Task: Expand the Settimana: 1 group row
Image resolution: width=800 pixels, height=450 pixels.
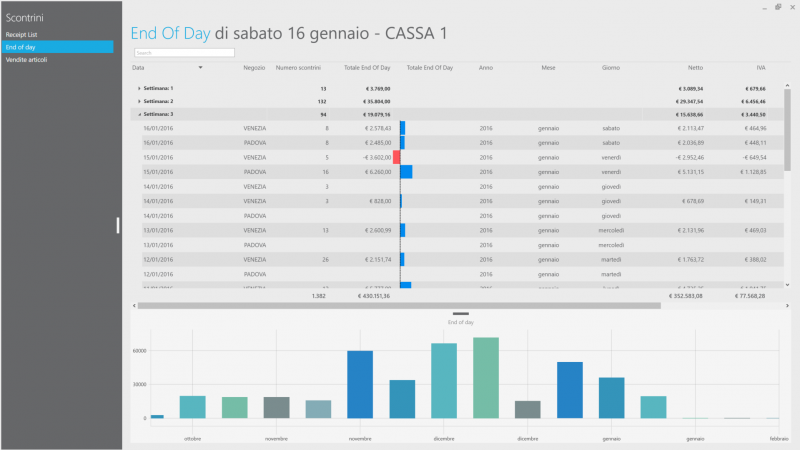Action: (x=139, y=88)
